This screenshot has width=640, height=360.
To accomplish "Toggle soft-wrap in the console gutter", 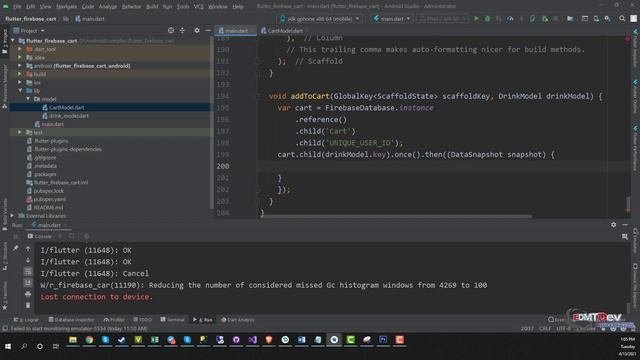I will (28, 271).
